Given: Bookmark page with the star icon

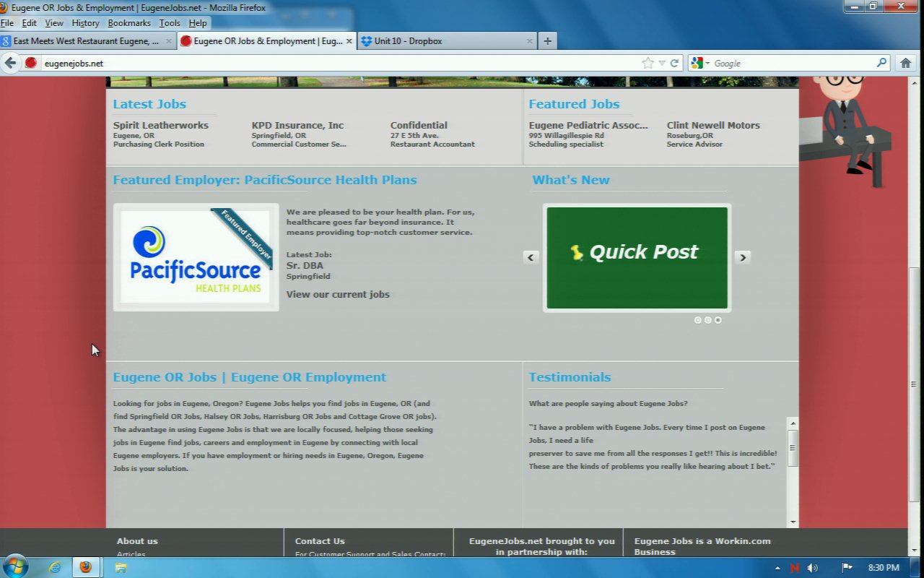Looking at the screenshot, I should click(x=648, y=63).
